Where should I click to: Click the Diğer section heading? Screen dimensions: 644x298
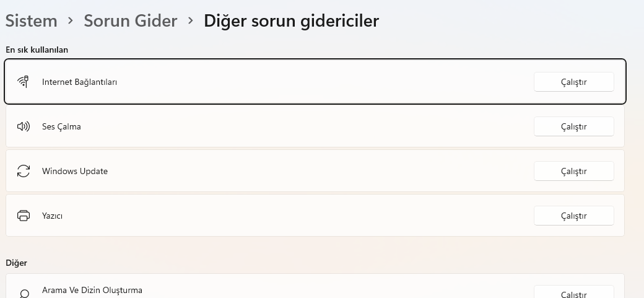click(x=16, y=263)
